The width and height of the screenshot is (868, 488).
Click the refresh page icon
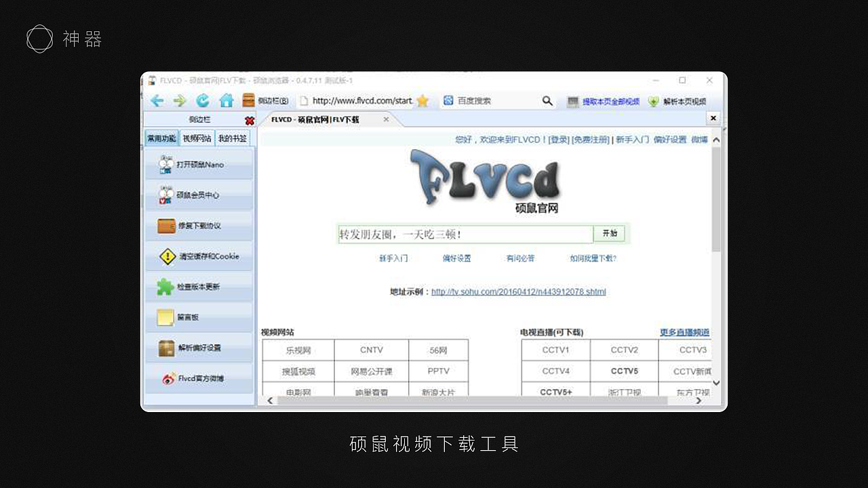(203, 101)
